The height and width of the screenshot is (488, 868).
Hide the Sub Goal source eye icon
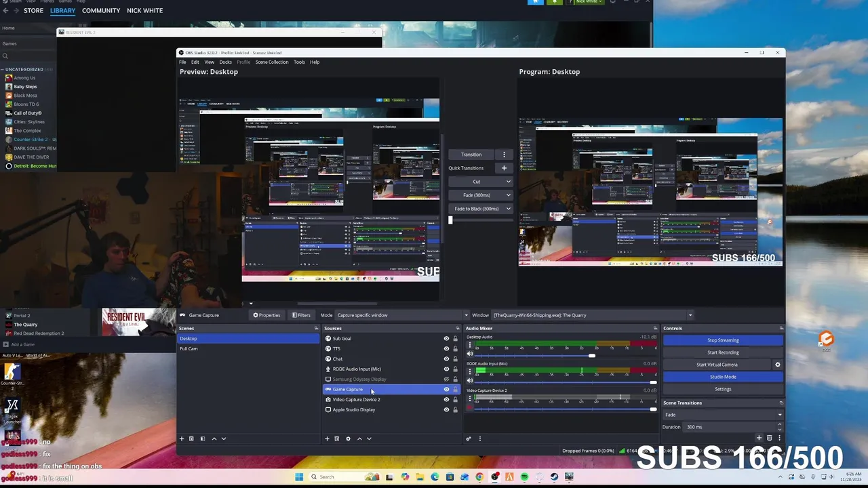[446, 338]
